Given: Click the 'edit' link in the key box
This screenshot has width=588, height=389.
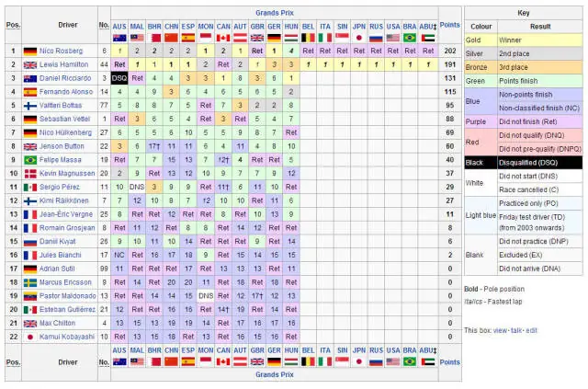Looking at the screenshot, I should [532, 330].
